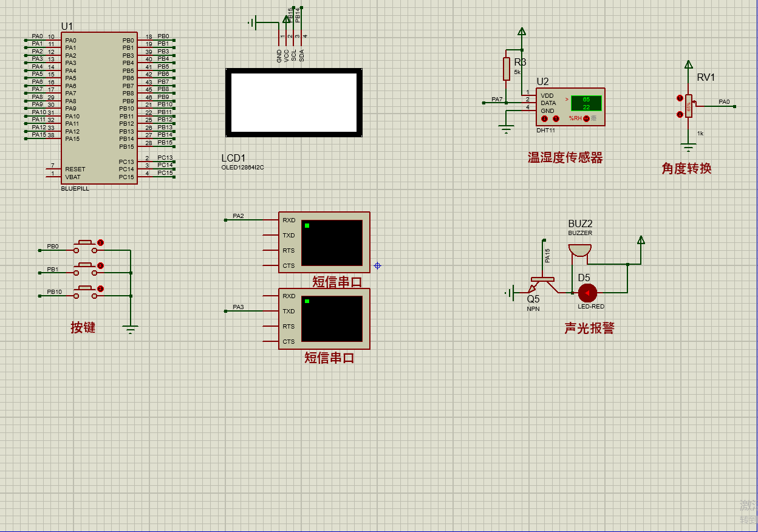Click the DHT11 part name under U2
Screen dimensions: 758x532
pyautogui.click(x=545, y=130)
